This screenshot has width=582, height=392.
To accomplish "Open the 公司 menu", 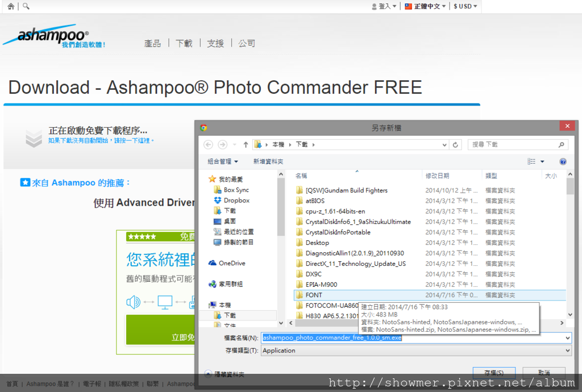I will coord(247,43).
